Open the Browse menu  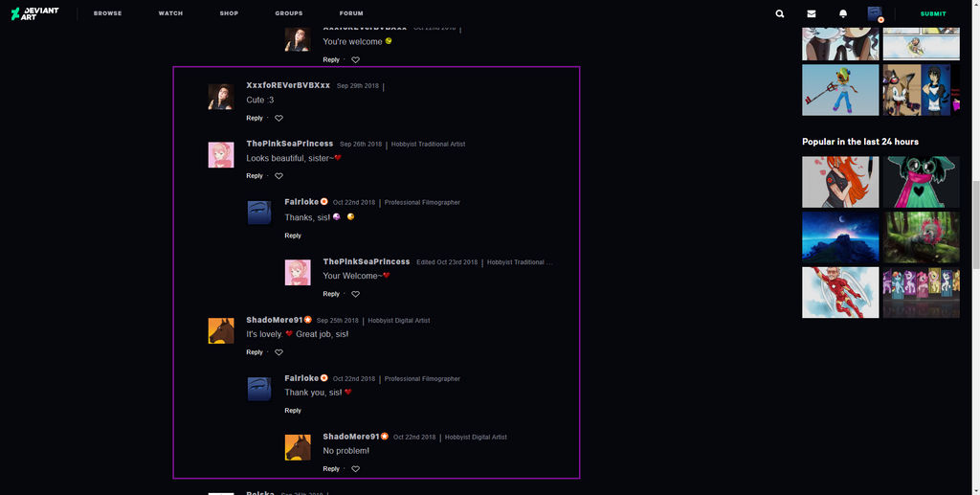coord(107,13)
